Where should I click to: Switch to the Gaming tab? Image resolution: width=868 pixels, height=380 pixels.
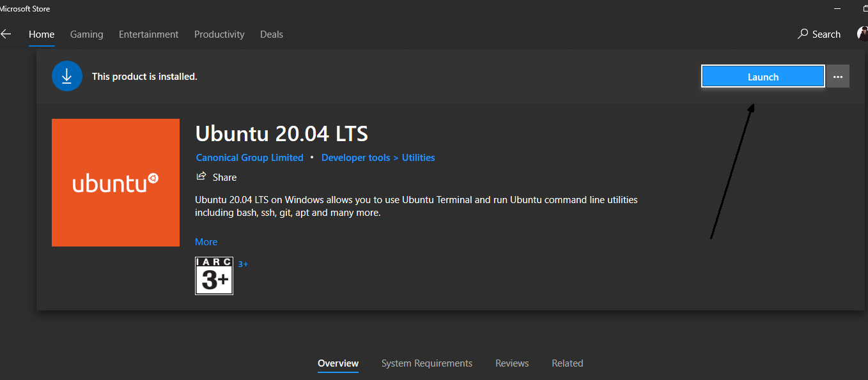[87, 34]
